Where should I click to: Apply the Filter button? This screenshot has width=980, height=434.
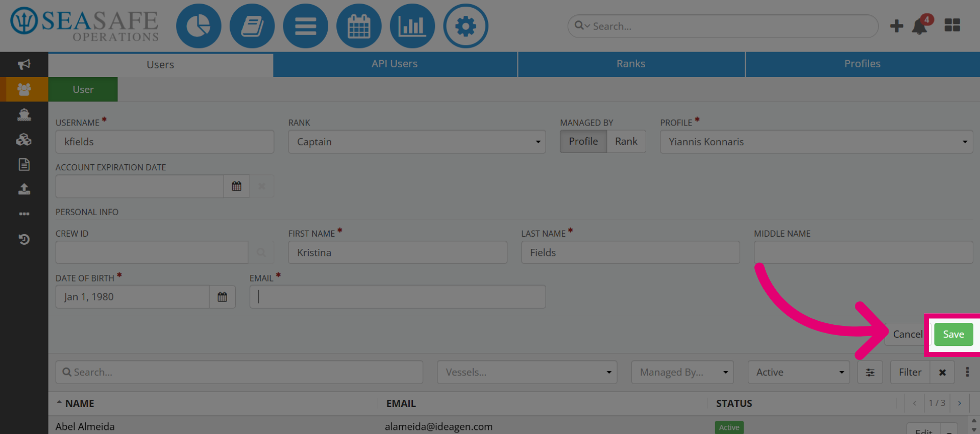coord(910,372)
